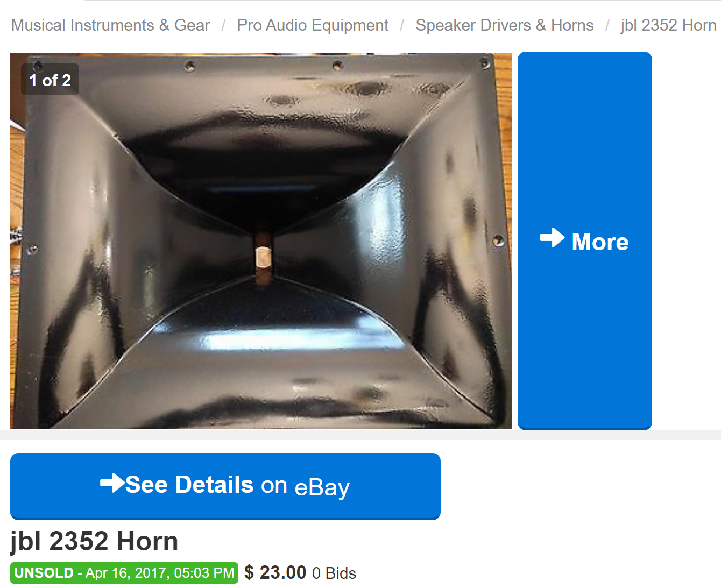Click the eBay word in details button
This screenshot has height=588, width=721.
click(x=322, y=487)
